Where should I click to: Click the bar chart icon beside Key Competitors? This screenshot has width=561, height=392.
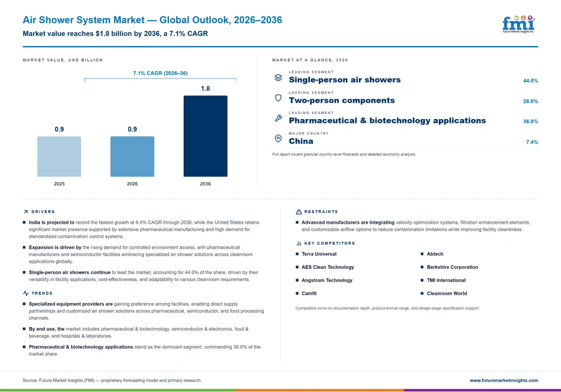pyautogui.click(x=299, y=243)
